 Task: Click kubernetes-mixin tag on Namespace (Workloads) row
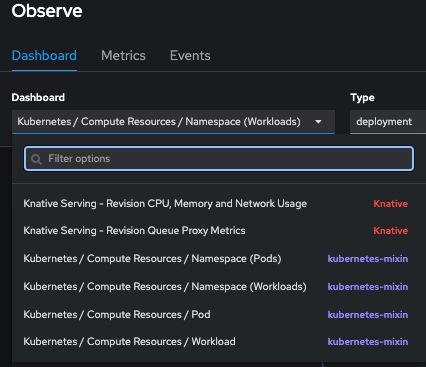tap(368, 287)
